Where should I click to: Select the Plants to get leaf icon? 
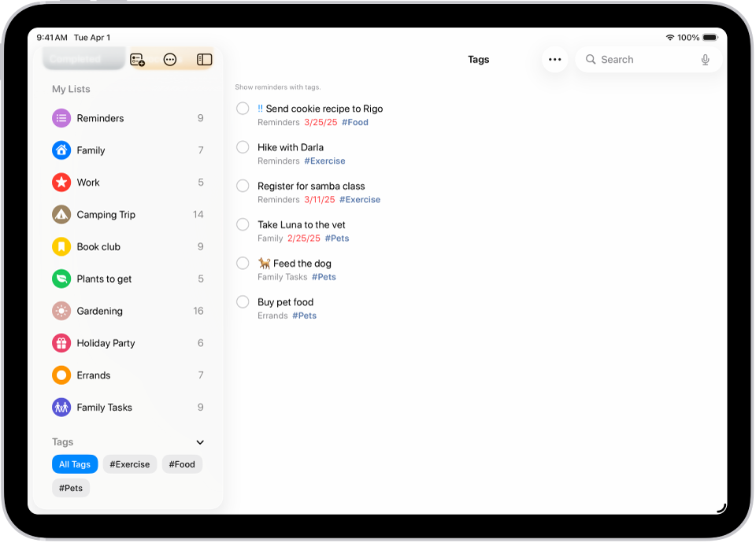pyautogui.click(x=61, y=279)
